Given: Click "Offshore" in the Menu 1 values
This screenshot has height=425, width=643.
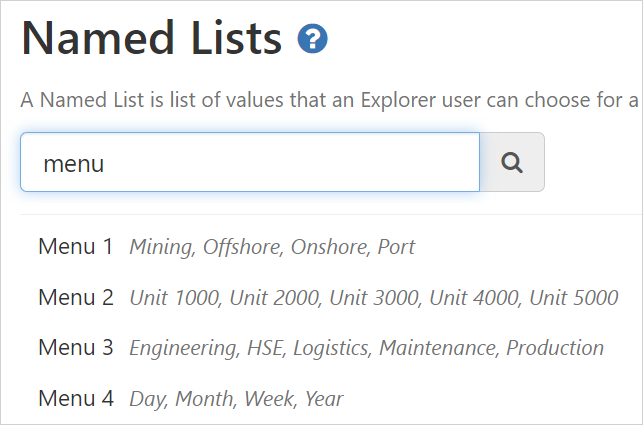Looking at the screenshot, I should [x=242, y=247].
